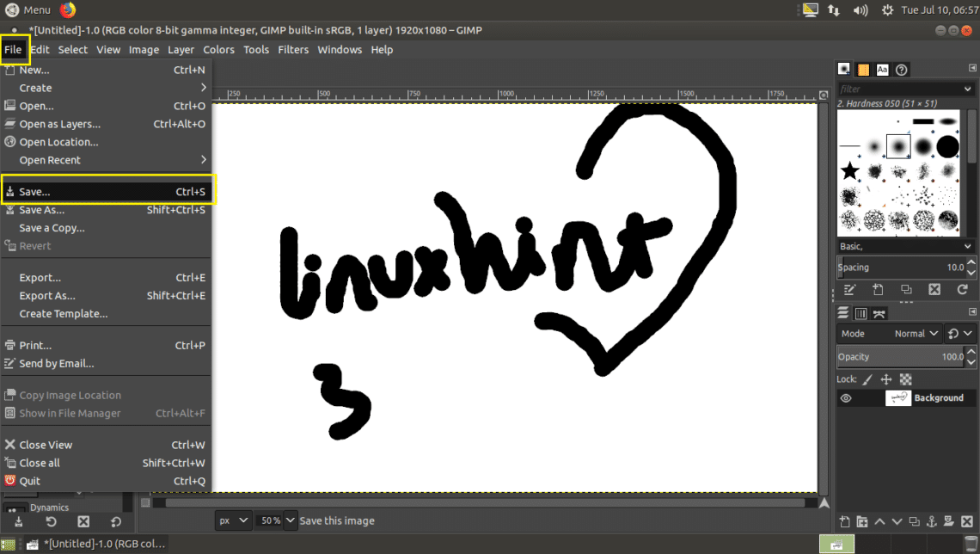
Task: Toggle lock position and size icon
Action: tap(886, 379)
